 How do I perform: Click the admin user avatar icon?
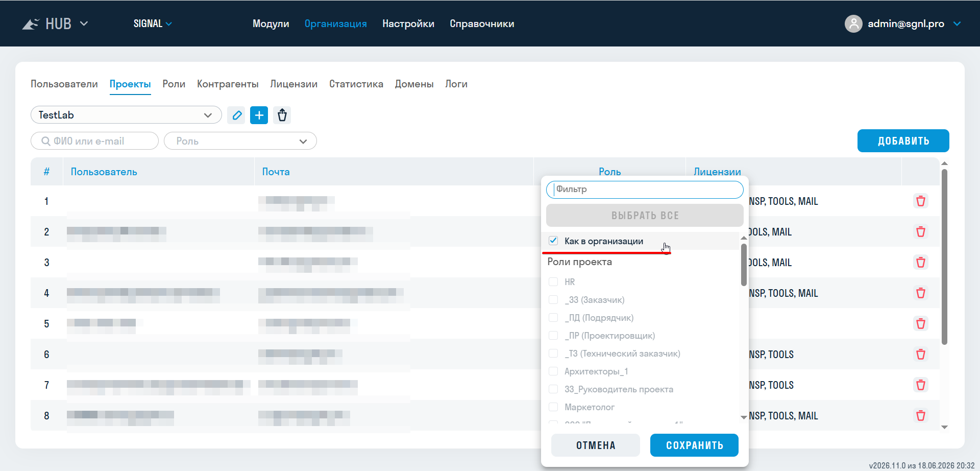point(853,23)
